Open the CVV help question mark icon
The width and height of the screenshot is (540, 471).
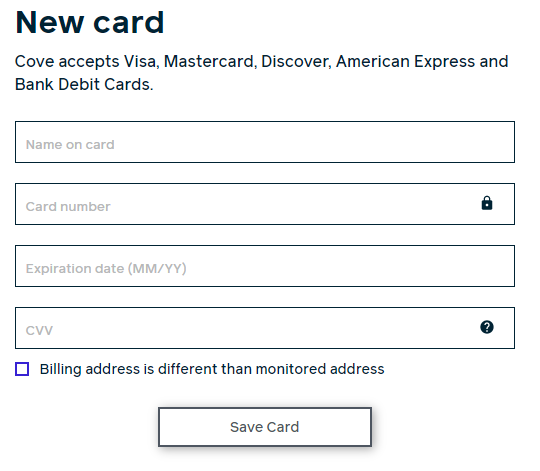[487, 327]
